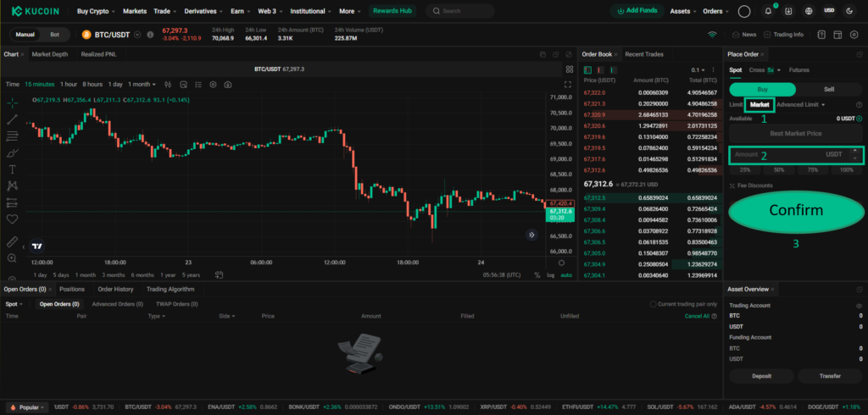Select the Buy side toggle
This screenshot has width=868, height=415.
click(x=762, y=89)
